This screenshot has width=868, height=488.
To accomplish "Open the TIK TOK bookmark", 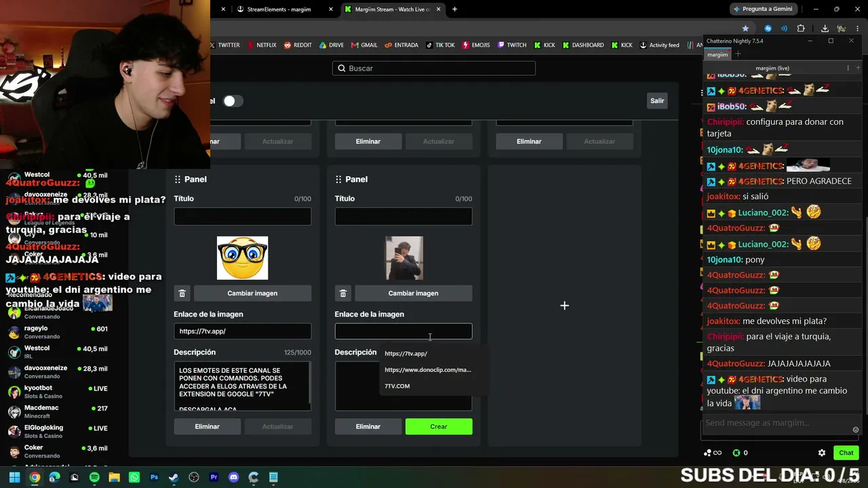I will click(x=440, y=45).
